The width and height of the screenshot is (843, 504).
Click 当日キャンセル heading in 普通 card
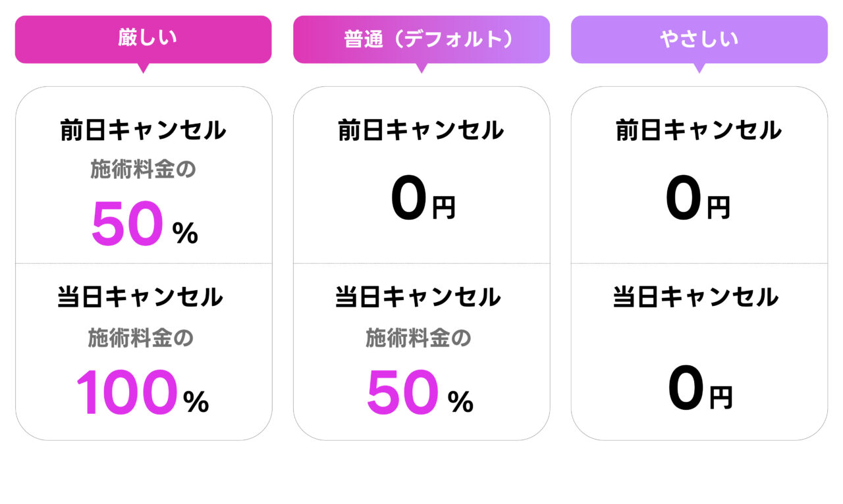[418, 297]
